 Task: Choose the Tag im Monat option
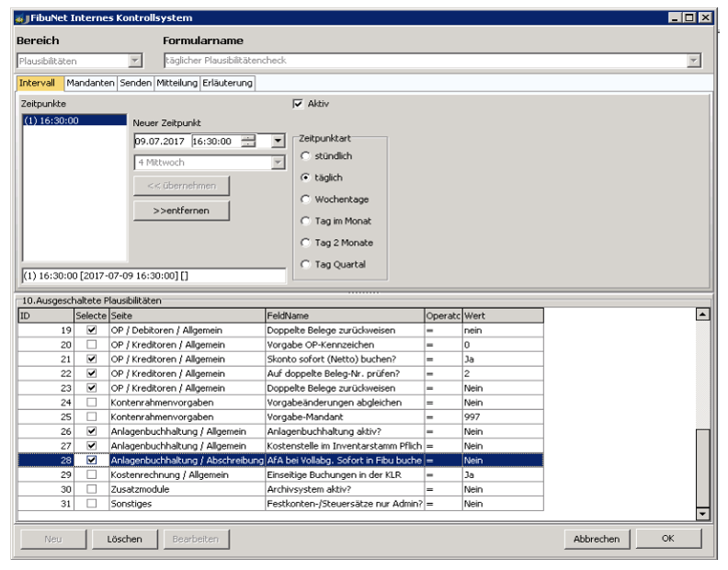pos(305,222)
